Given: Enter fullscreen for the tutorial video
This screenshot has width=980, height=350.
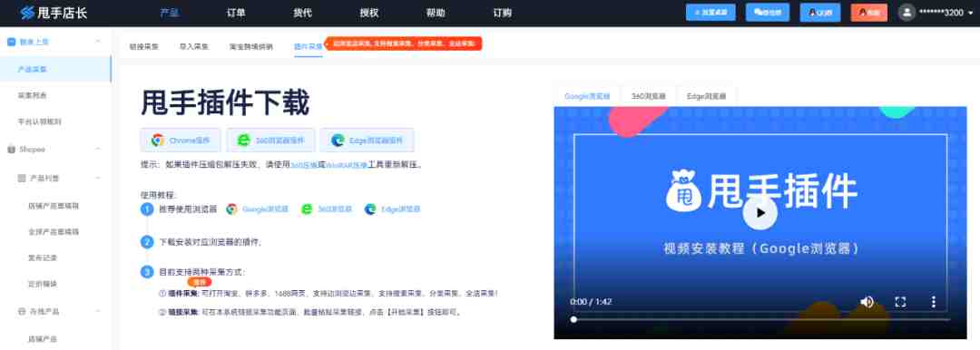Looking at the screenshot, I should [x=900, y=302].
